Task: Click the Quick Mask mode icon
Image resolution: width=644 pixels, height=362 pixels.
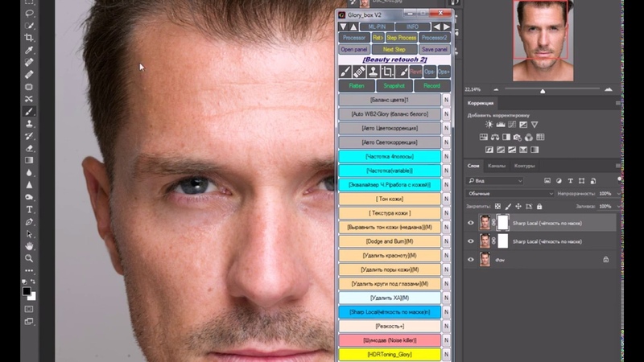Action: coord(29,309)
